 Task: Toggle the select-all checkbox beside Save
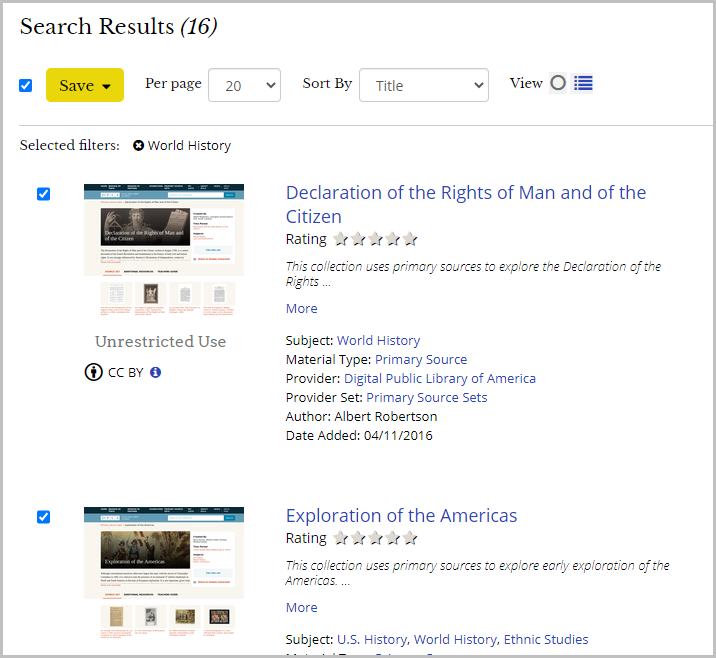click(x=26, y=85)
